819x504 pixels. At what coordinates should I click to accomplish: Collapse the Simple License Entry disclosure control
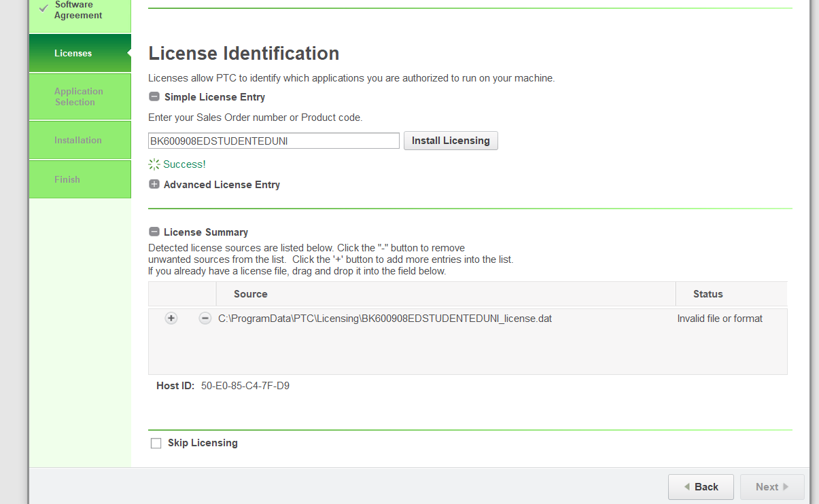coord(154,96)
